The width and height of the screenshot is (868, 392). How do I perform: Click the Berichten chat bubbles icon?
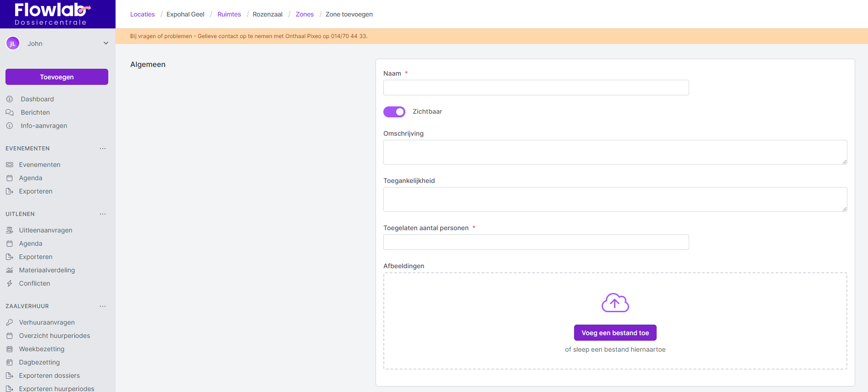pyautogui.click(x=10, y=112)
